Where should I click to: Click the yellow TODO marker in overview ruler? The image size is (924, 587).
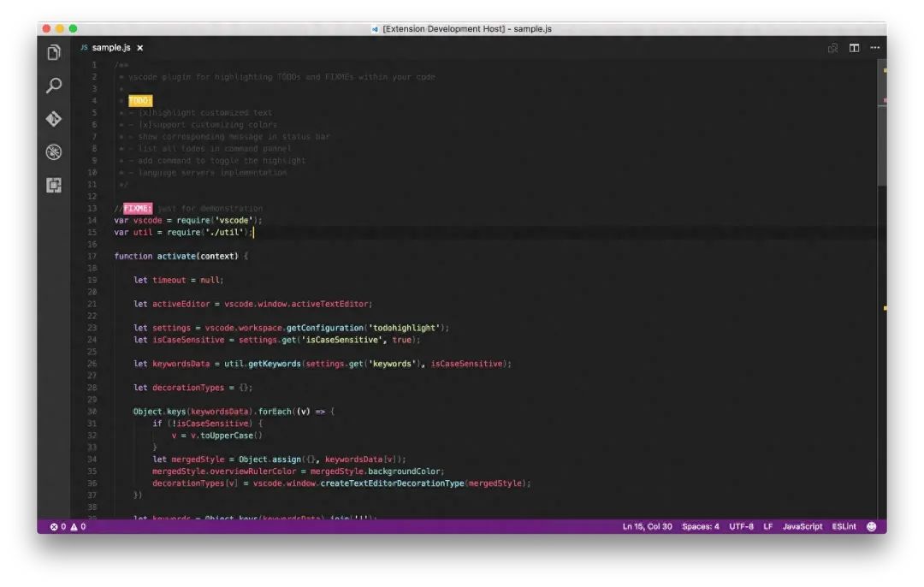[x=885, y=71]
